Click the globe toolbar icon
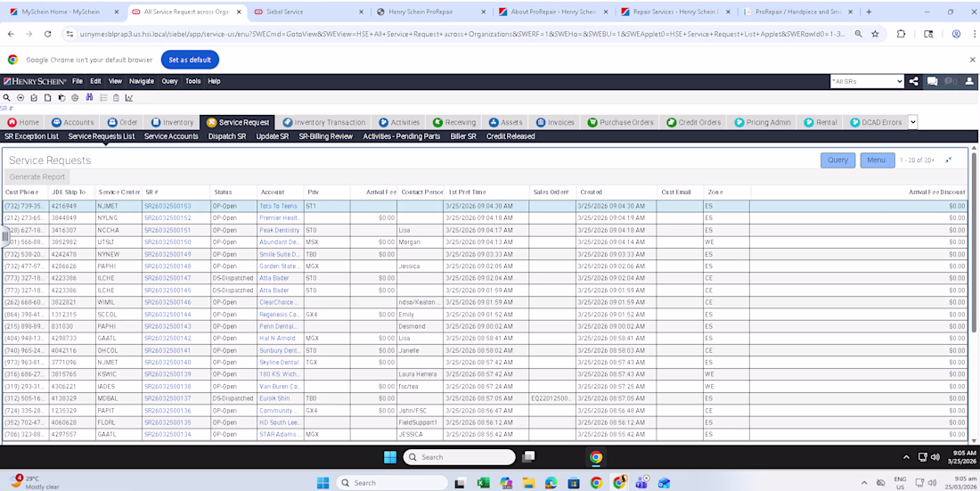Viewport: 980px width, 491px height. pos(75,97)
